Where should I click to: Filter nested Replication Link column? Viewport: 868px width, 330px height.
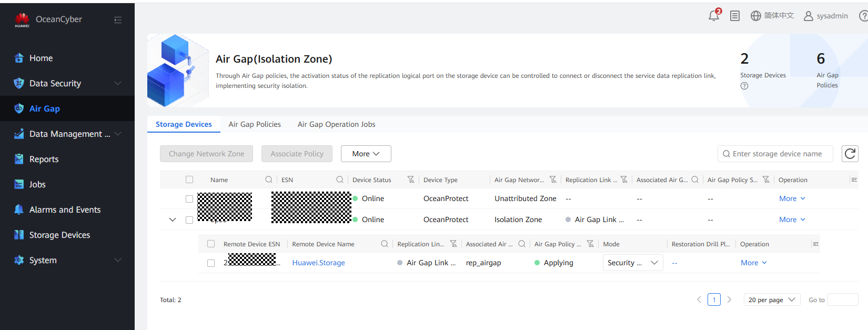pyautogui.click(x=453, y=244)
